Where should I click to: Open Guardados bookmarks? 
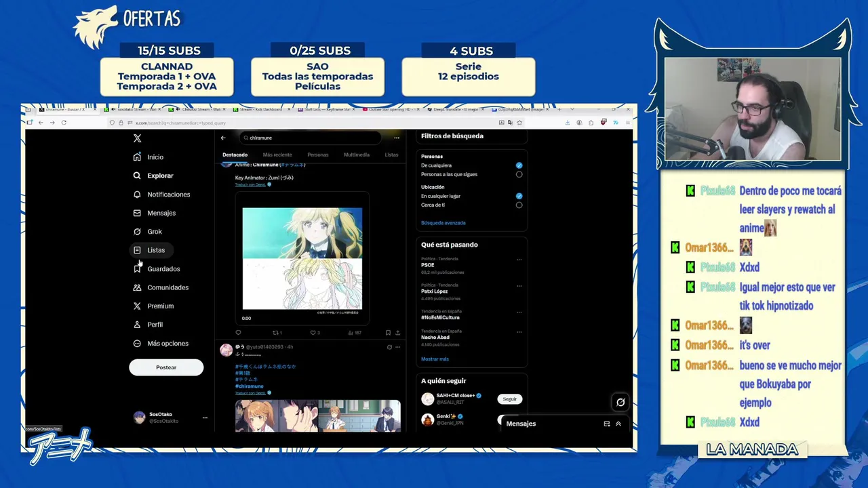click(157, 269)
